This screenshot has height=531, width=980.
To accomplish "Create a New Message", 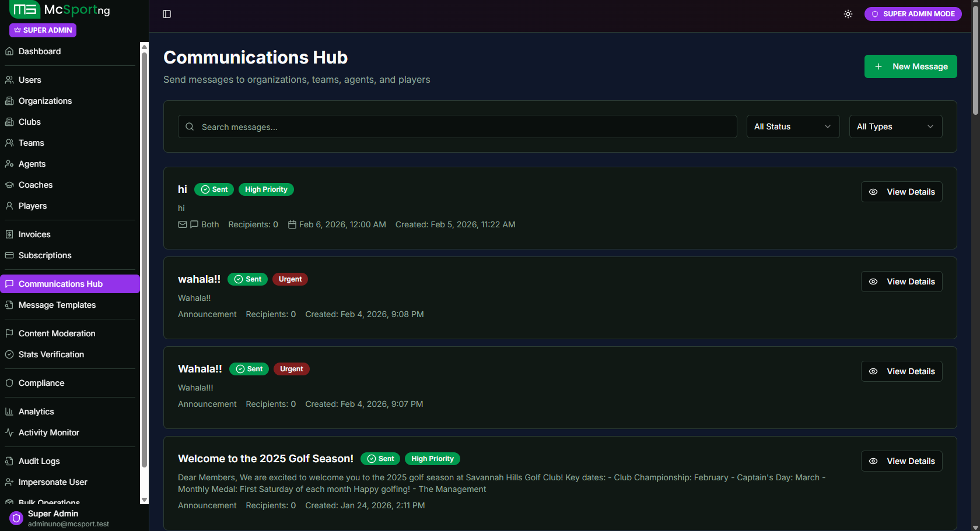I will point(910,66).
